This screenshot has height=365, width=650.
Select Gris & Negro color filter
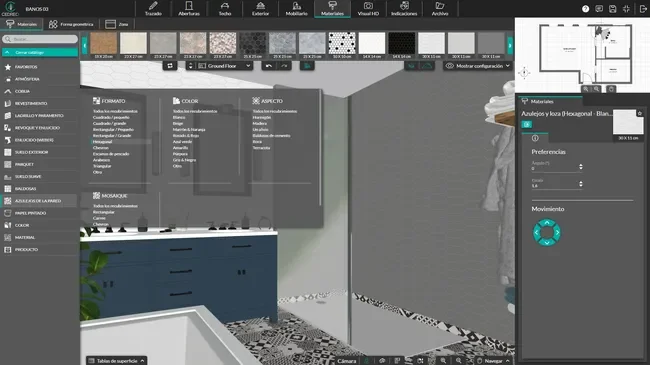point(184,160)
